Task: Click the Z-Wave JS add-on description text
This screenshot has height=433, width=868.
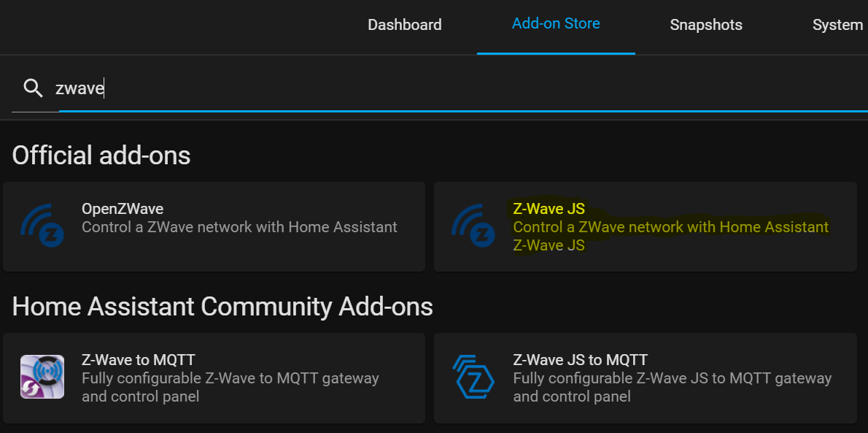Action: pyautogui.click(x=671, y=236)
